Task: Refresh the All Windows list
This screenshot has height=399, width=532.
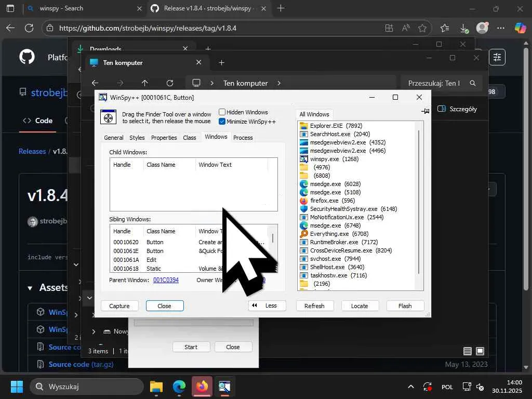Action: pyautogui.click(x=314, y=305)
